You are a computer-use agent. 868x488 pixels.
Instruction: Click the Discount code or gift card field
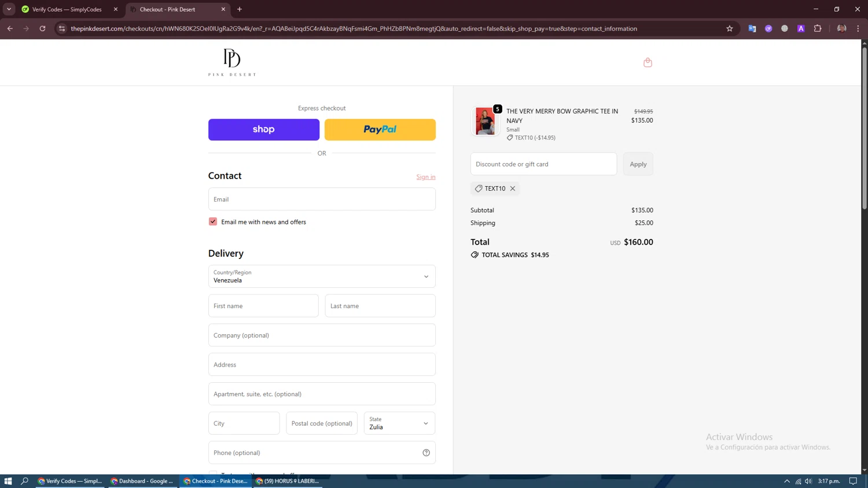pos(543,164)
